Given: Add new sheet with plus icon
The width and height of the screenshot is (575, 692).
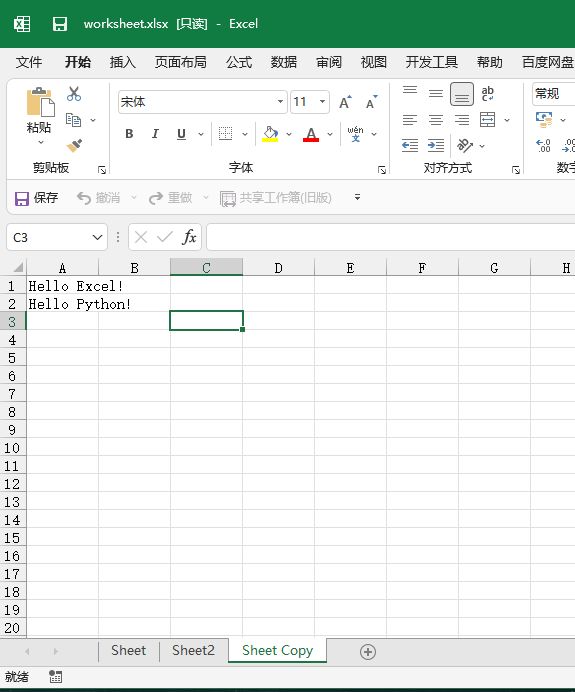Looking at the screenshot, I should pos(368,652).
